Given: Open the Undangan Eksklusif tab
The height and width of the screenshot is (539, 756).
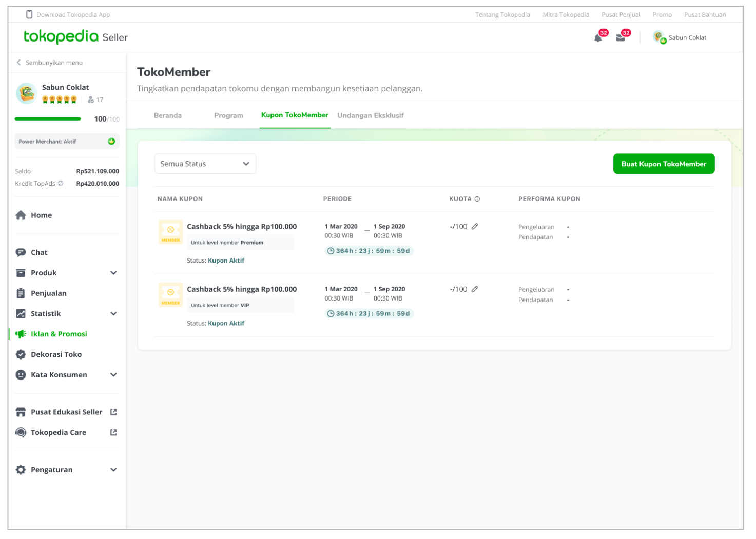Looking at the screenshot, I should pos(371,115).
